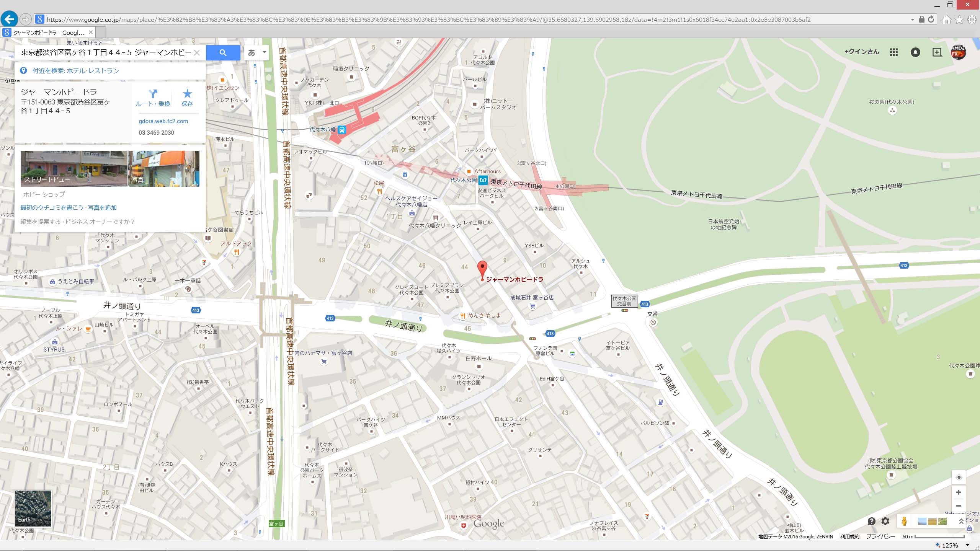The width and height of the screenshot is (980, 551).
Task: Click 写真を追加 link
Action: pos(102,208)
